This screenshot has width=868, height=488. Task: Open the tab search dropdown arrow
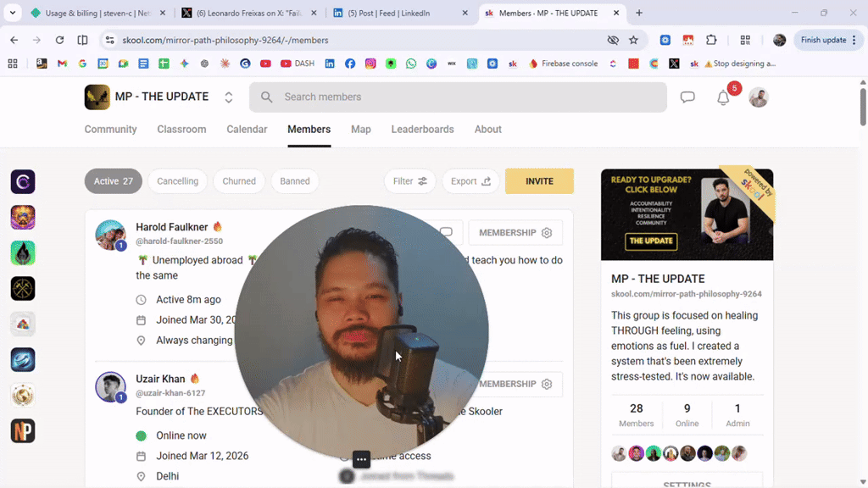12,13
